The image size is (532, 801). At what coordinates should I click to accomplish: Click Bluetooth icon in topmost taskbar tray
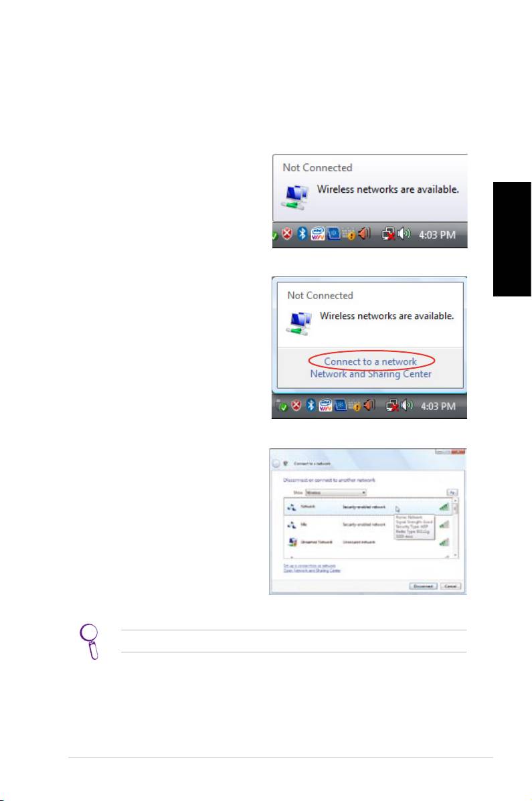[302, 234]
